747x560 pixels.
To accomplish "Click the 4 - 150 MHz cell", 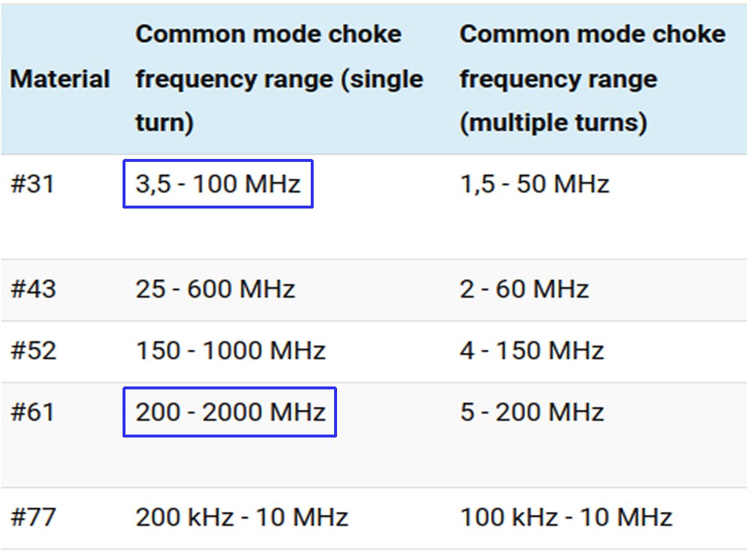I will pos(532,351).
